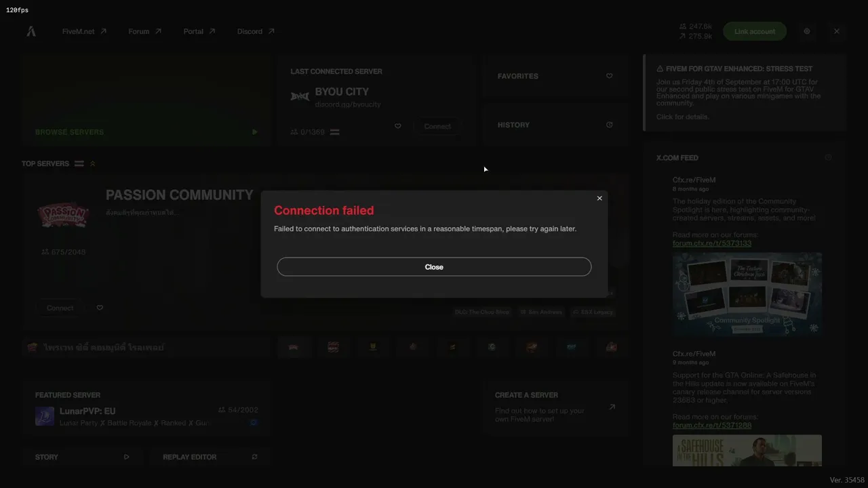Click the 0/1369 player count

pyautogui.click(x=308, y=132)
